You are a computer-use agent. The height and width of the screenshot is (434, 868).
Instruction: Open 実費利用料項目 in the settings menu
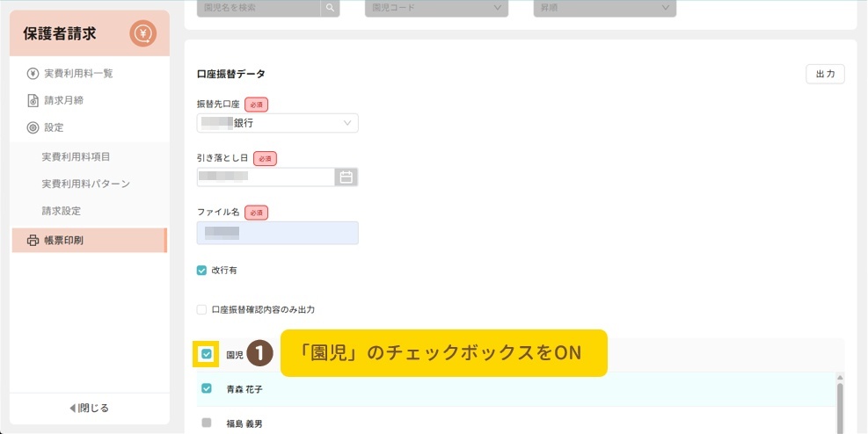coord(81,156)
